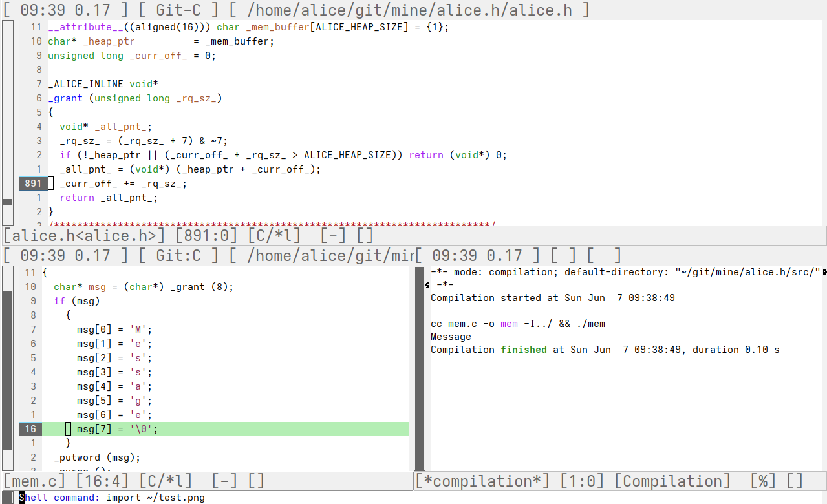
Task: Click the '-*- mode: compilation; default-directory' line
Action: click(625, 272)
